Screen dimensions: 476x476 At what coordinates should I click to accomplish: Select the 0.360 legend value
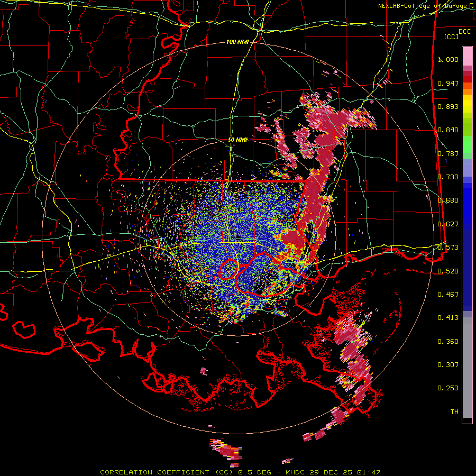click(x=448, y=342)
